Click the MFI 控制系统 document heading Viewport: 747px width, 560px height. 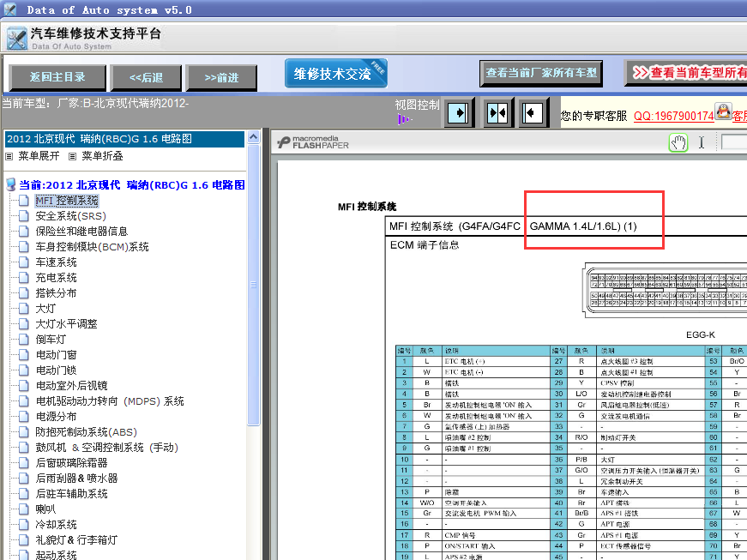point(367,207)
